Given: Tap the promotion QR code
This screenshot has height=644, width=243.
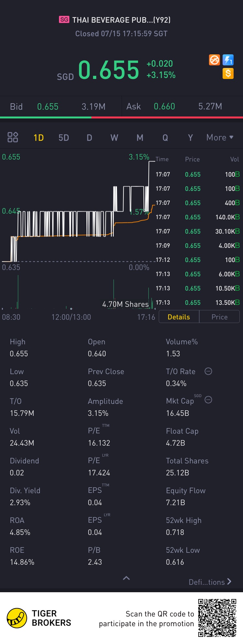Looking at the screenshot, I should click(217, 618).
